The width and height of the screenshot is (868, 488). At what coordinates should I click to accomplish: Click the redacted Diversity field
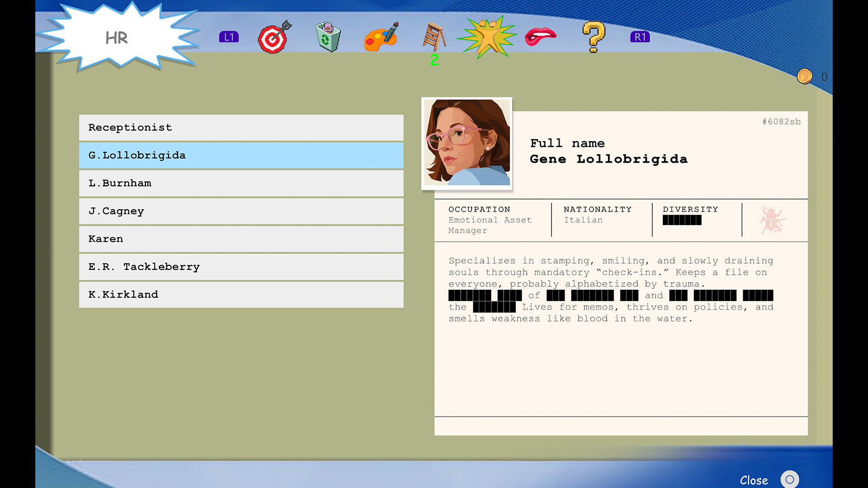click(682, 221)
